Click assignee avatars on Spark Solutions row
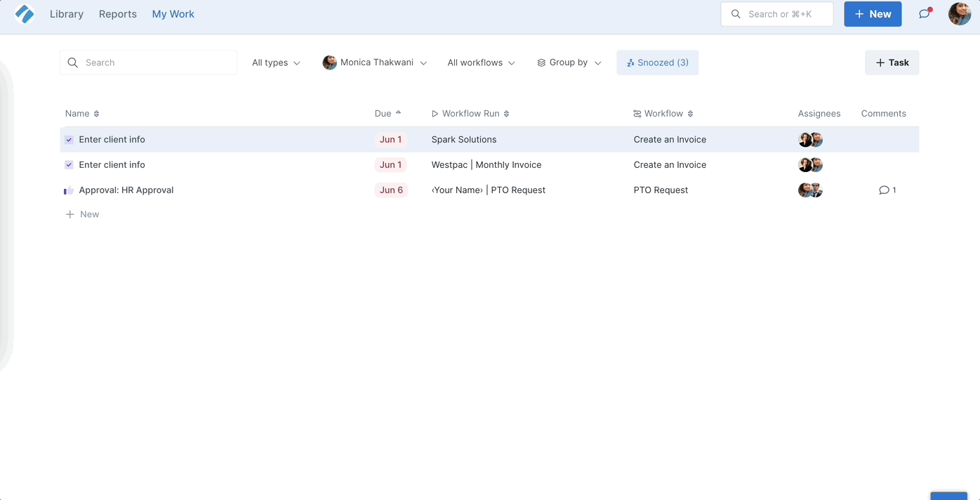This screenshot has width=980, height=500. coord(810,140)
